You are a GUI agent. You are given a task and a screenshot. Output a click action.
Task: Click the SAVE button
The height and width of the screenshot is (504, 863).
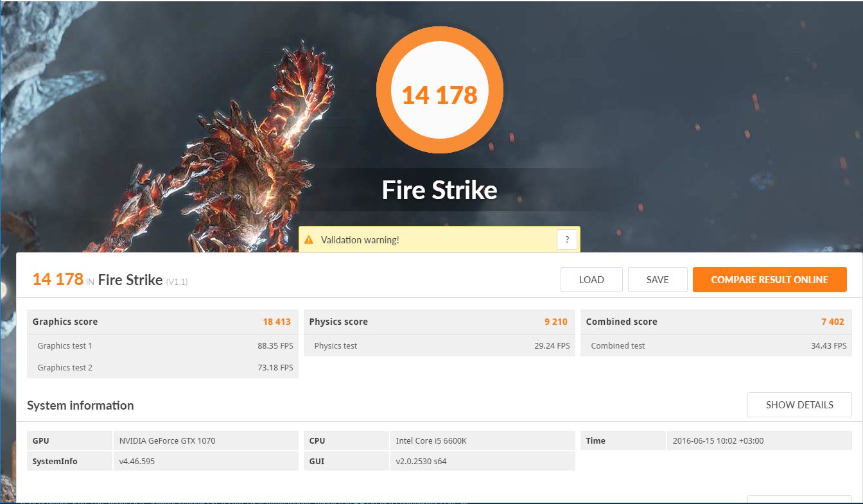(x=658, y=280)
